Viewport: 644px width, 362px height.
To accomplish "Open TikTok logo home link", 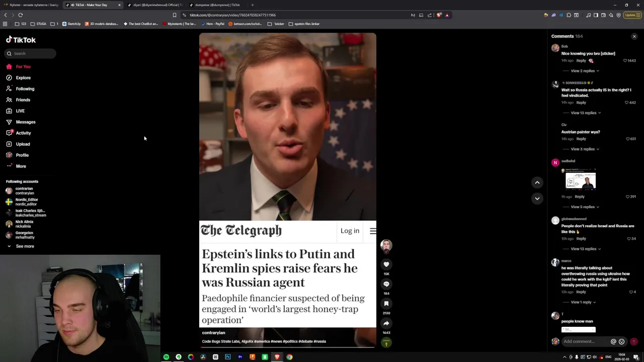I will (21, 40).
